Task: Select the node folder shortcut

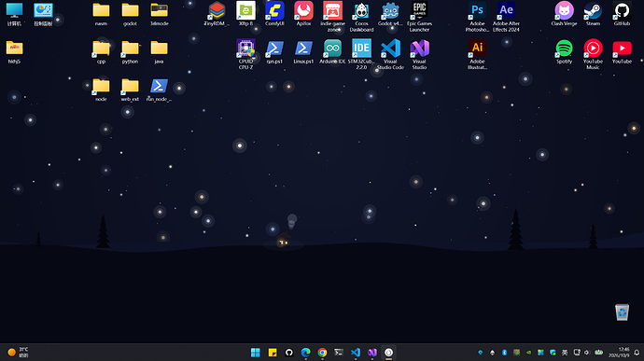Action: pyautogui.click(x=101, y=90)
